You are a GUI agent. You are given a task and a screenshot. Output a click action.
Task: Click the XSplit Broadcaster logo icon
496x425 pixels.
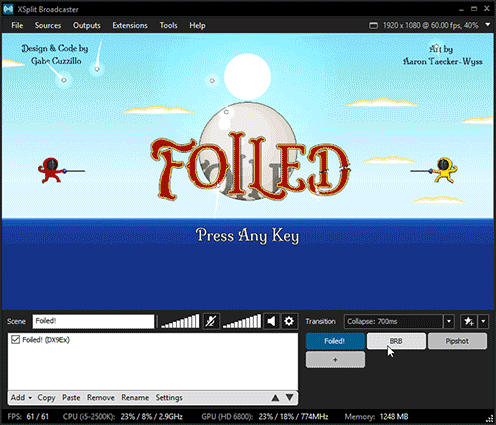(x=8, y=9)
